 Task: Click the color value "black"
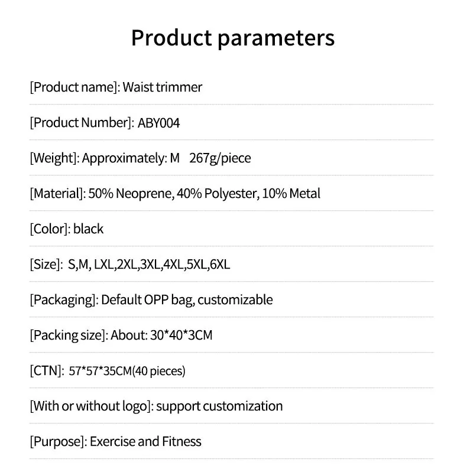(88, 229)
